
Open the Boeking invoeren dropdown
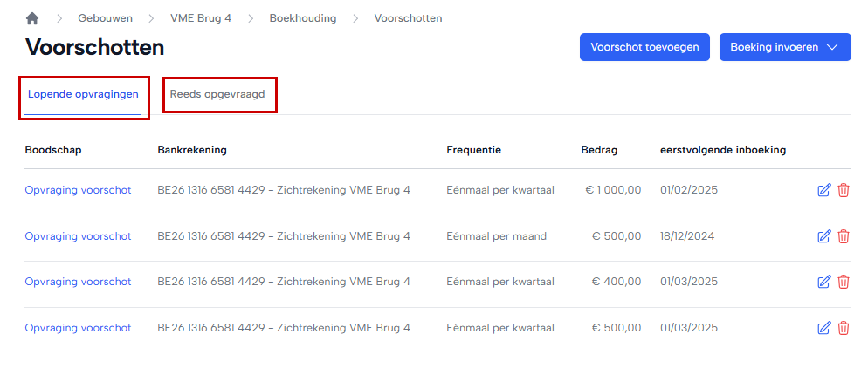click(784, 47)
